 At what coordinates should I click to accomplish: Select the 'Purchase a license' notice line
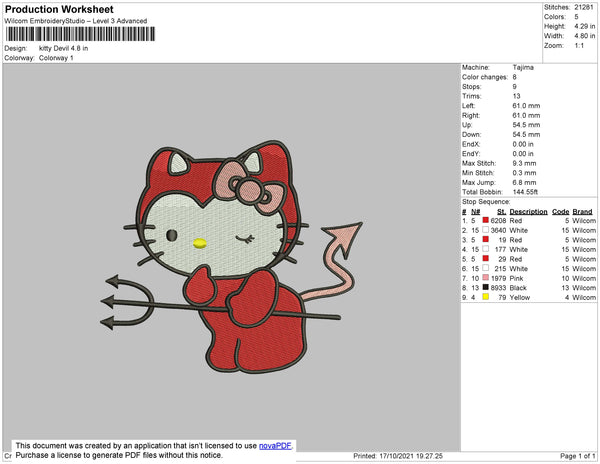point(119,455)
